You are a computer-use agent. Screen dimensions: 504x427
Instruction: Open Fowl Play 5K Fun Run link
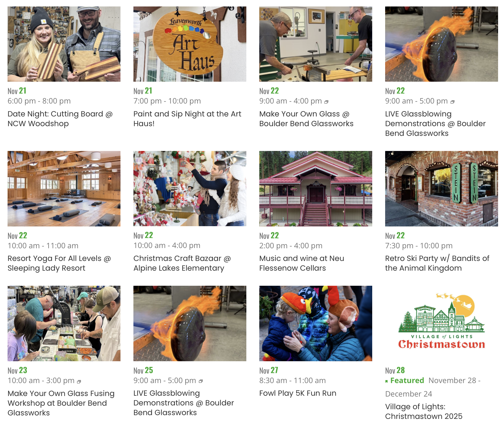(298, 393)
